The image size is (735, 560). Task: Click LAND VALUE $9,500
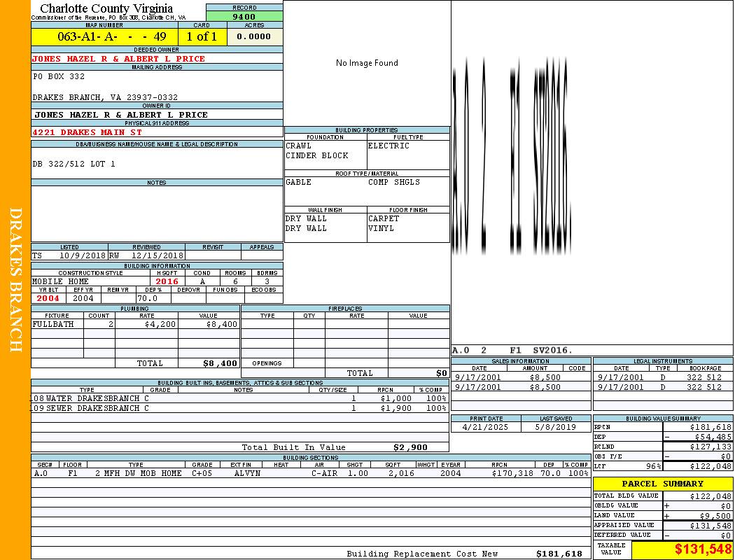pos(716,516)
